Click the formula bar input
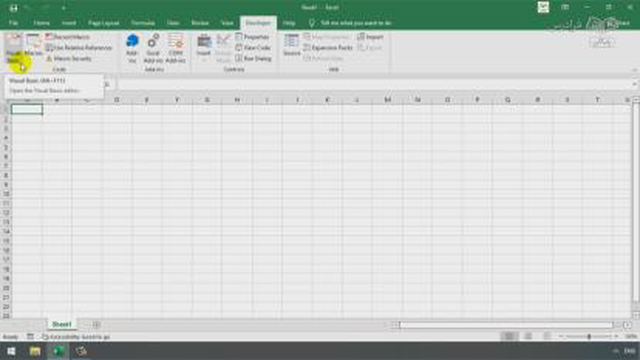This screenshot has width=640, height=360. [373, 84]
